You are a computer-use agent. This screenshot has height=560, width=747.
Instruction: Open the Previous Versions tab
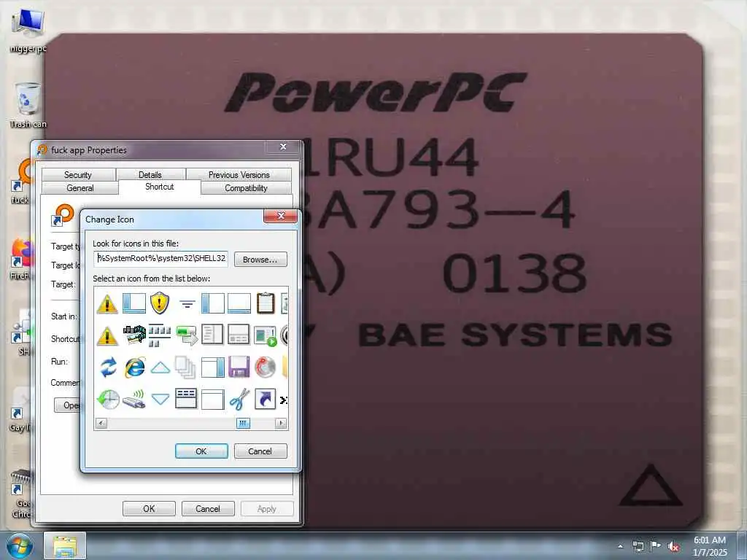(x=239, y=175)
